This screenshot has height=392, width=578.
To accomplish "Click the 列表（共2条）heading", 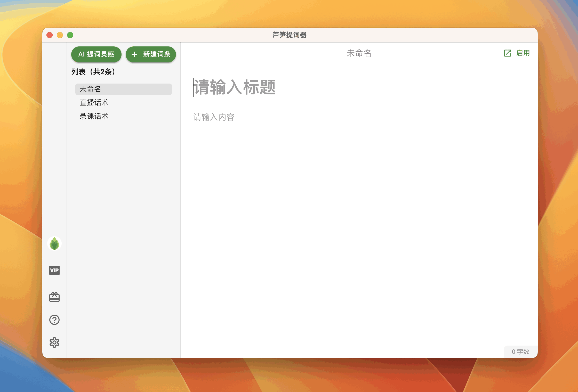I will [x=93, y=72].
